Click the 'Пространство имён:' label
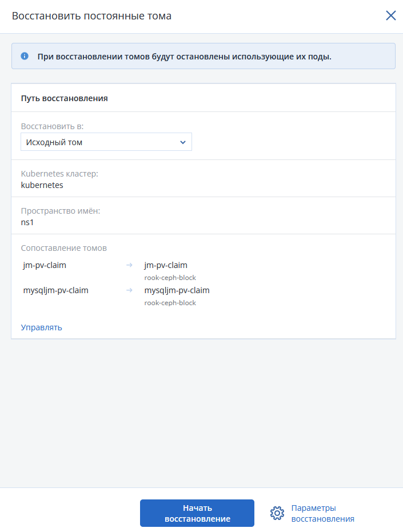Image resolution: width=403 pixels, height=532 pixels. click(61, 211)
